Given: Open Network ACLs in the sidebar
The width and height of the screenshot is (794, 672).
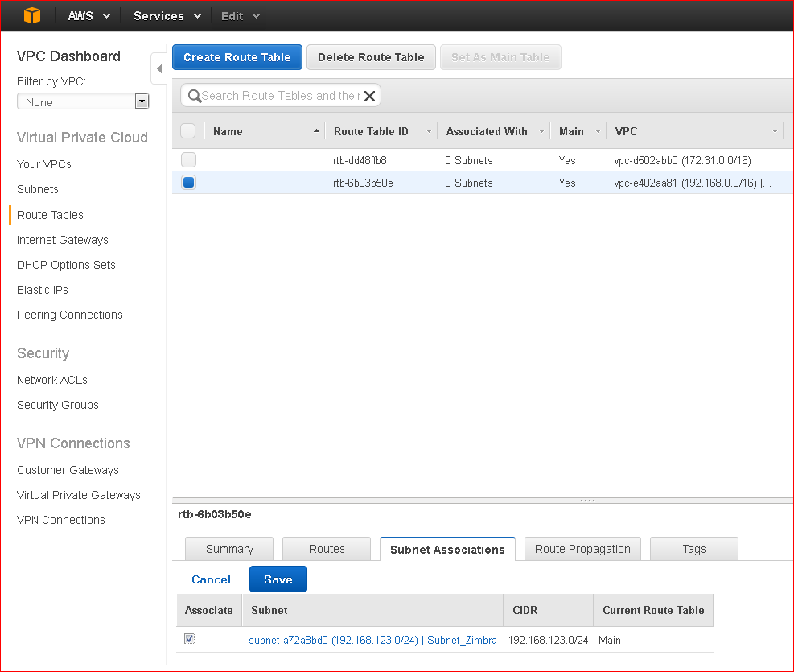Looking at the screenshot, I should point(51,380).
